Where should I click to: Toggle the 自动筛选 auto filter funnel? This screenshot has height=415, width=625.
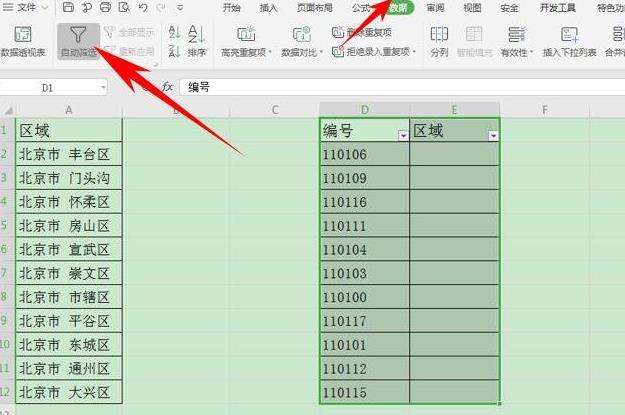point(78,41)
